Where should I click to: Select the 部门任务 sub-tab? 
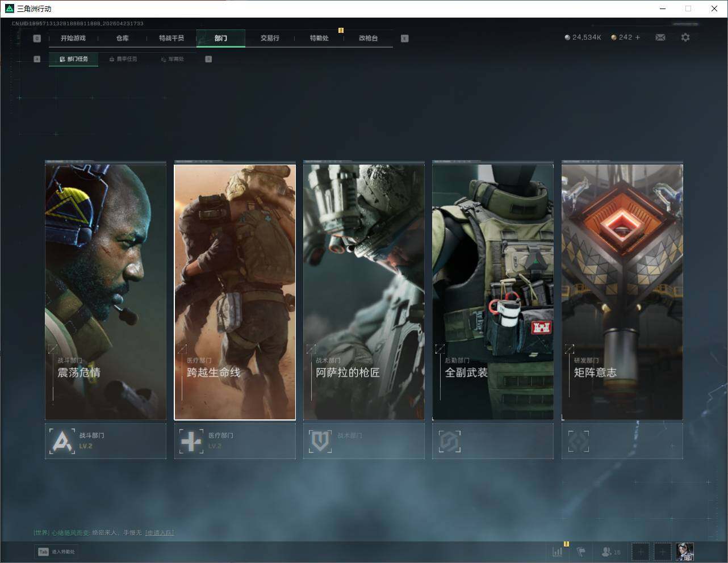pyautogui.click(x=74, y=59)
